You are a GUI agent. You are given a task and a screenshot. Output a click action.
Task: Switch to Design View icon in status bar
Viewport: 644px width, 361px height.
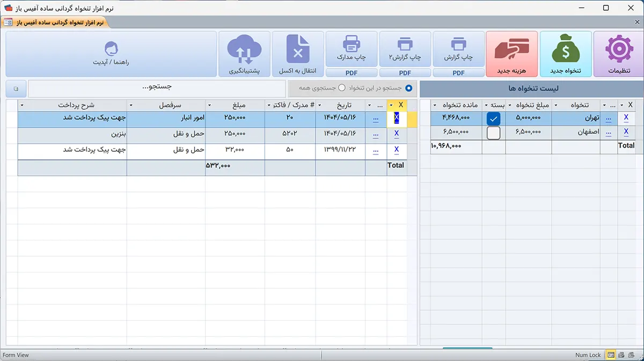pyautogui.click(x=632, y=355)
